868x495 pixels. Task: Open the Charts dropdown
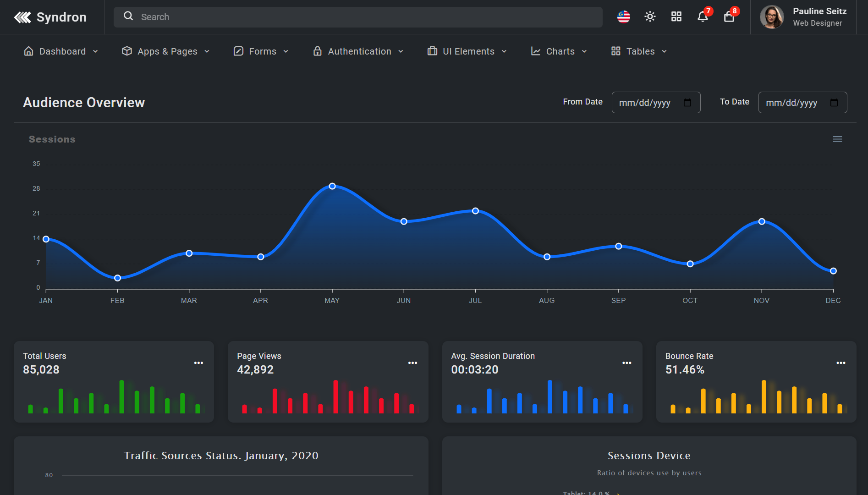click(x=559, y=51)
